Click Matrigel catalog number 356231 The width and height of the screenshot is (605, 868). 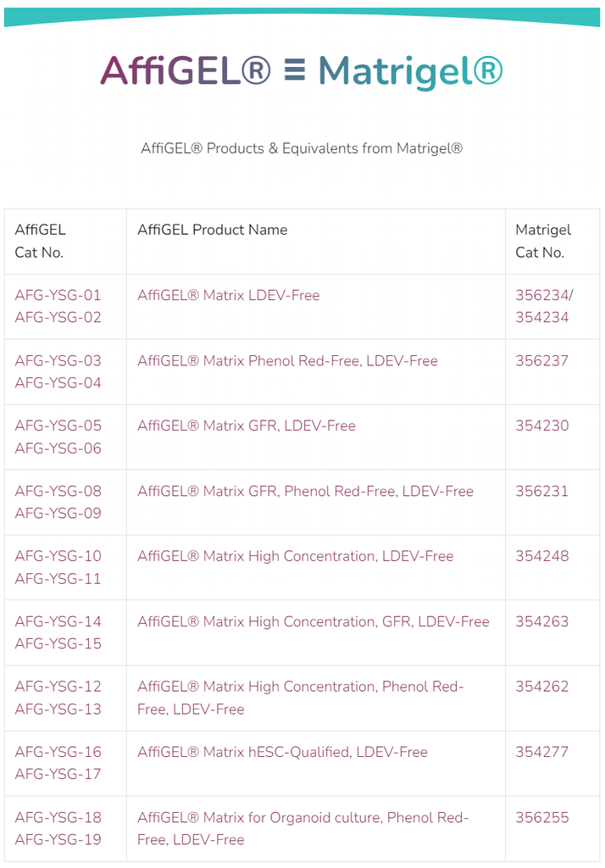(x=542, y=491)
